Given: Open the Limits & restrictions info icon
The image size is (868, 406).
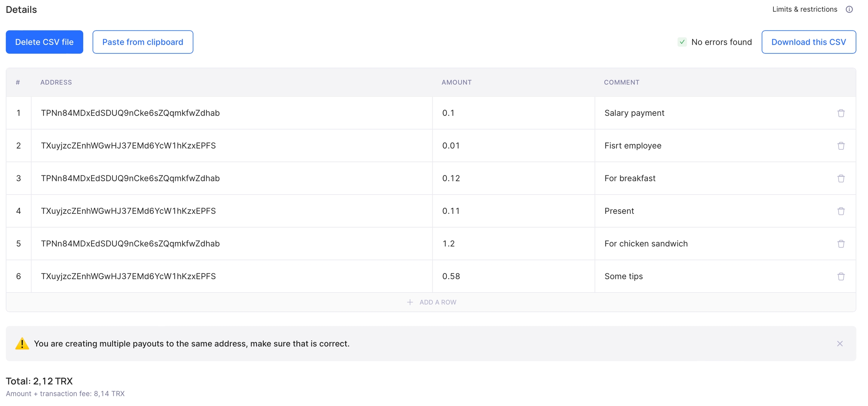Looking at the screenshot, I should click(849, 9).
